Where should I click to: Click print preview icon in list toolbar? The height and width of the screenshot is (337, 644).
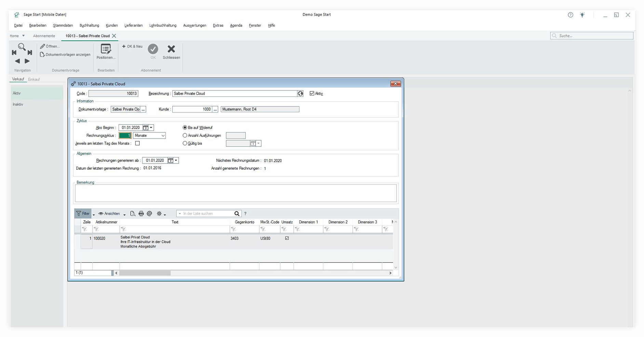(x=133, y=213)
